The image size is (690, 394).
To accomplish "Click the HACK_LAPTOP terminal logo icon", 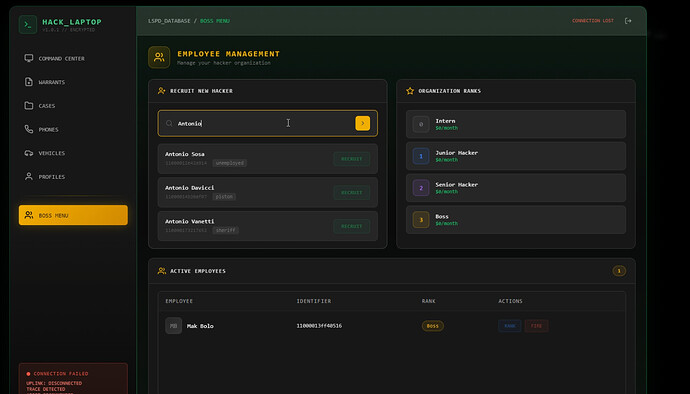I will coord(28,25).
